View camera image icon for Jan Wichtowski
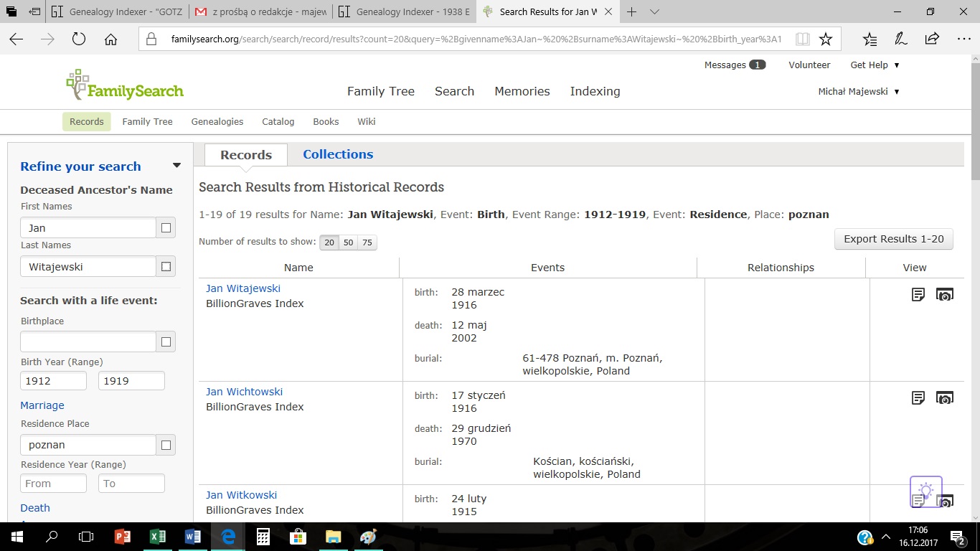Viewport: 980px width, 551px height. 945,397
